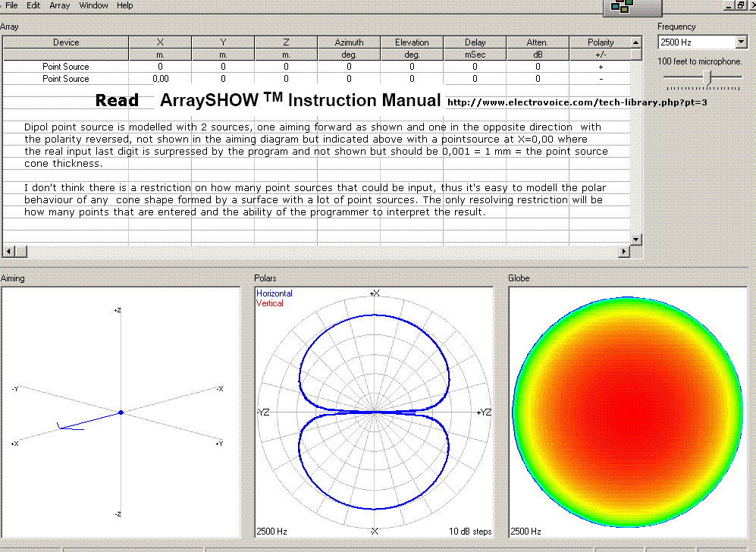
Task: Click the Polarity column header
Action: [601, 42]
